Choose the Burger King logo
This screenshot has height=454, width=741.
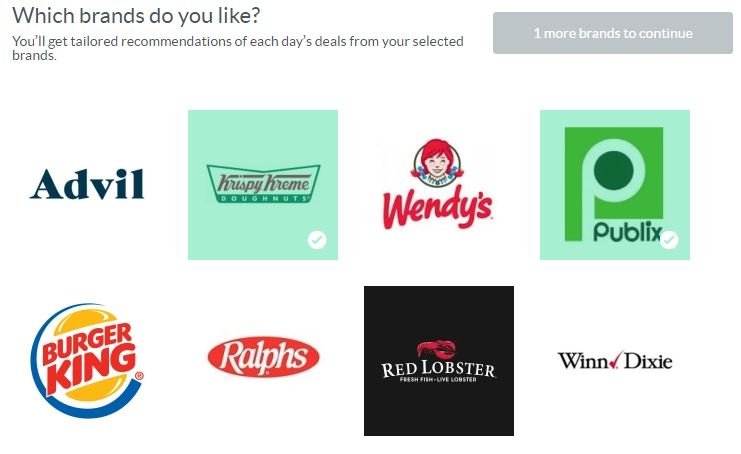pos(87,360)
